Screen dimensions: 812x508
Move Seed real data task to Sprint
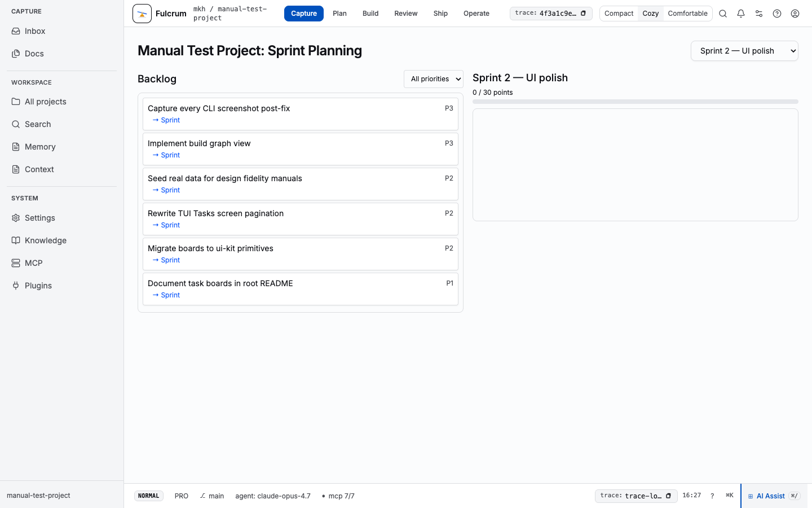[x=166, y=190]
